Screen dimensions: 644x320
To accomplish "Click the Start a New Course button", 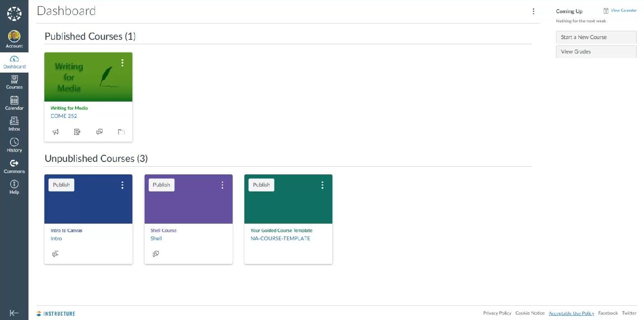I will click(596, 37).
